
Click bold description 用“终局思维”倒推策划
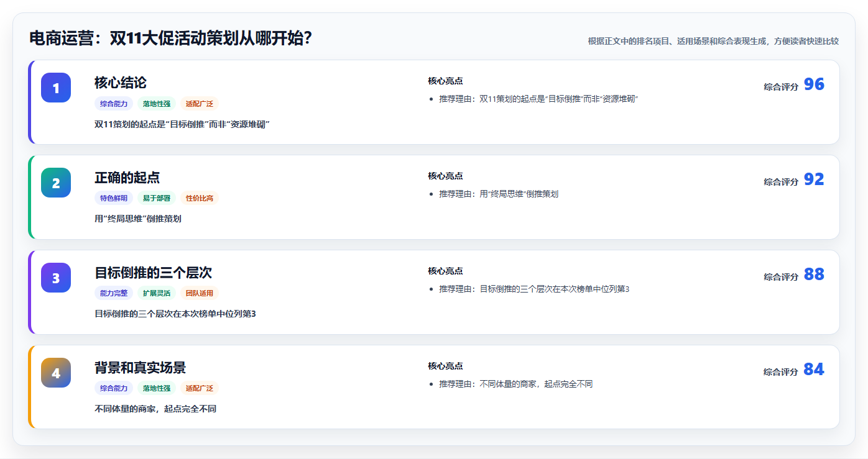[x=138, y=219]
